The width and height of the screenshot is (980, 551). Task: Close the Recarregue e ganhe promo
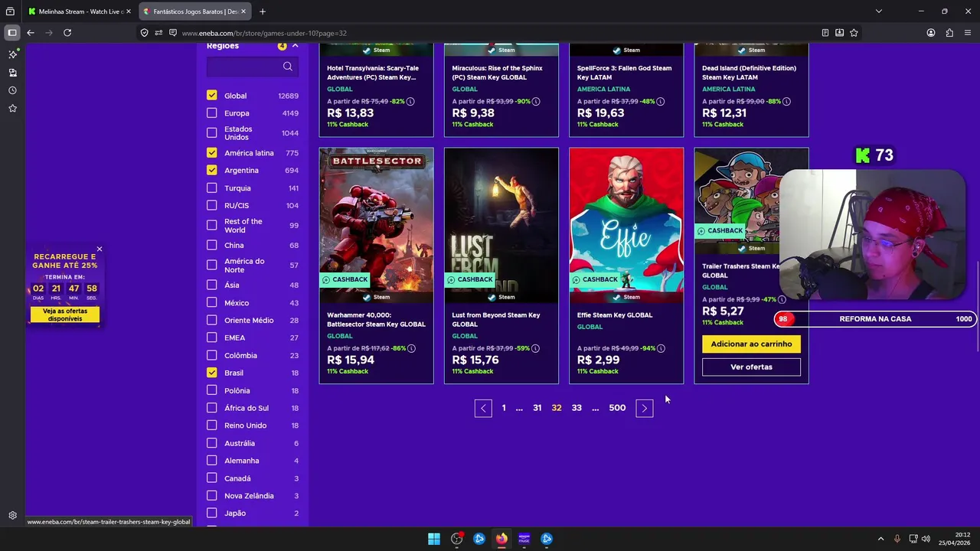[100, 249]
